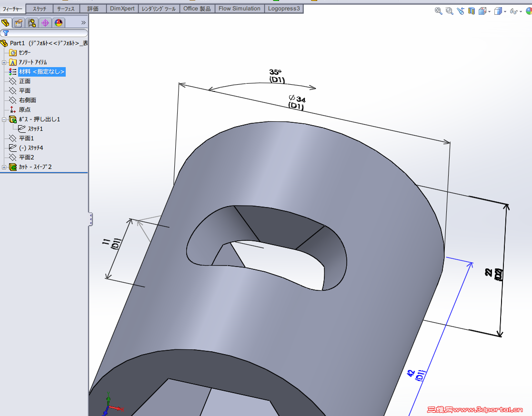Switch to the Office 製品 tab

[x=197, y=9]
